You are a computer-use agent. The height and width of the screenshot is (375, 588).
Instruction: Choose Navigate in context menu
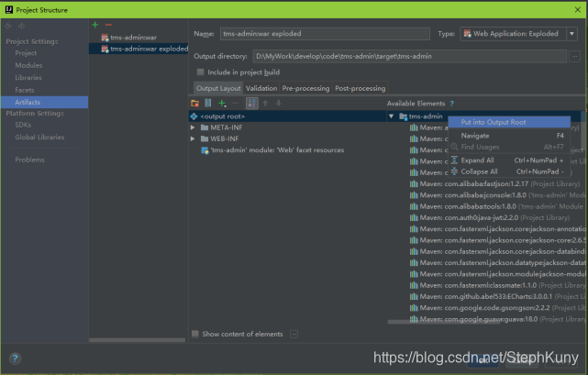click(509, 136)
